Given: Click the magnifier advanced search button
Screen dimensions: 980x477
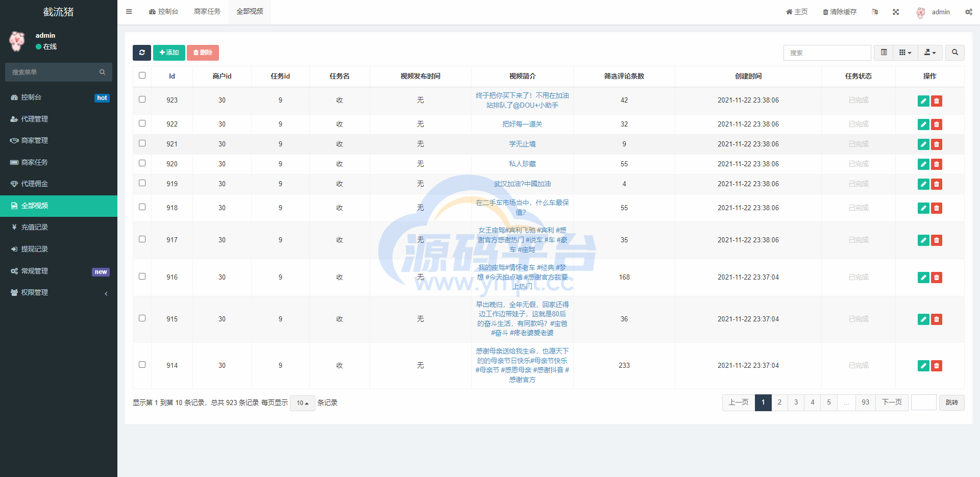Looking at the screenshot, I should (x=955, y=53).
